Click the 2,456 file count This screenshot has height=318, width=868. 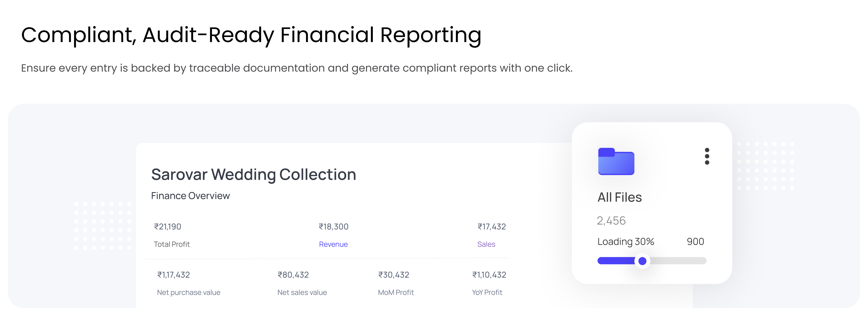[x=611, y=221]
